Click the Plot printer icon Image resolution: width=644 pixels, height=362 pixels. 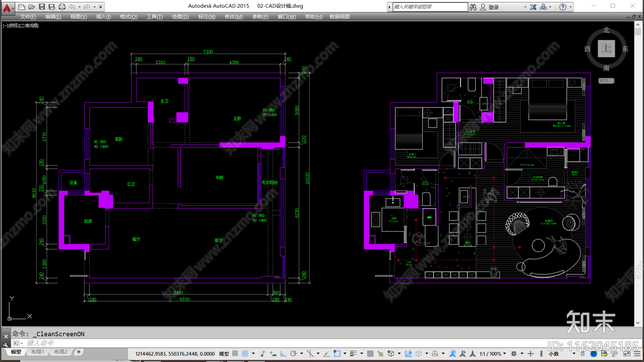click(62, 7)
